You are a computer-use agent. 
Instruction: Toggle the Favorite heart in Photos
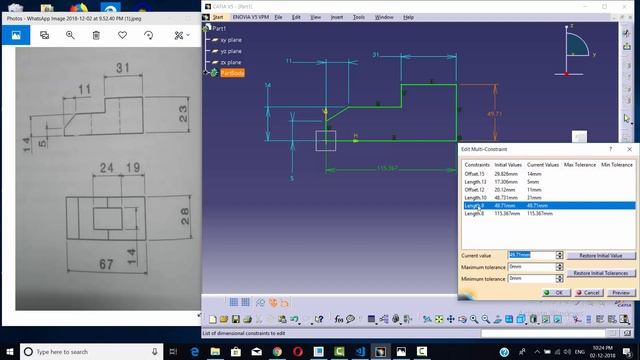(x=122, y=36)
